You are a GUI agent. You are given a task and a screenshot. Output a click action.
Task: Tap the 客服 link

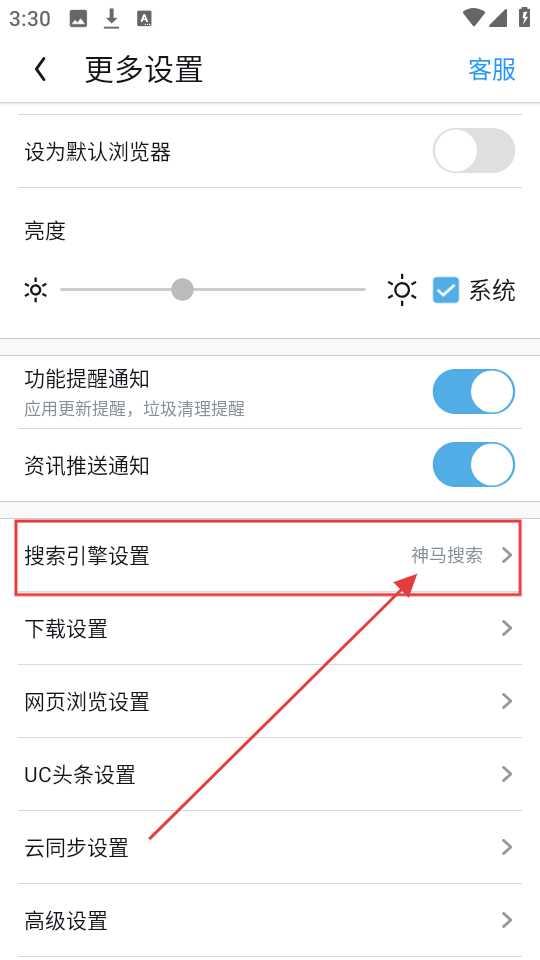tap(492, 69)
